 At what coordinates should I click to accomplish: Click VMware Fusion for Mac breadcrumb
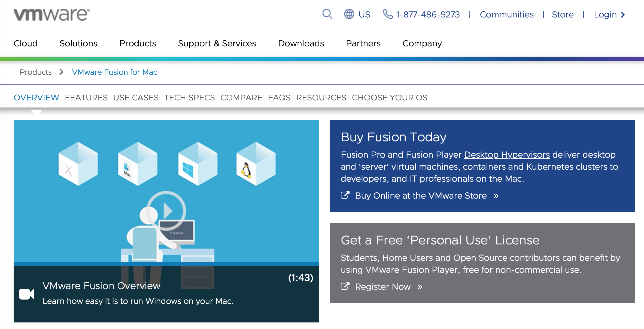click(115, 72)
